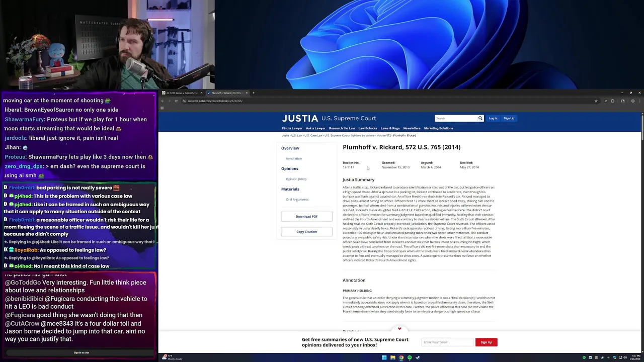644x362 pixels.
Task: Open the Laws & Regs menu
Action: click(390, 128)
